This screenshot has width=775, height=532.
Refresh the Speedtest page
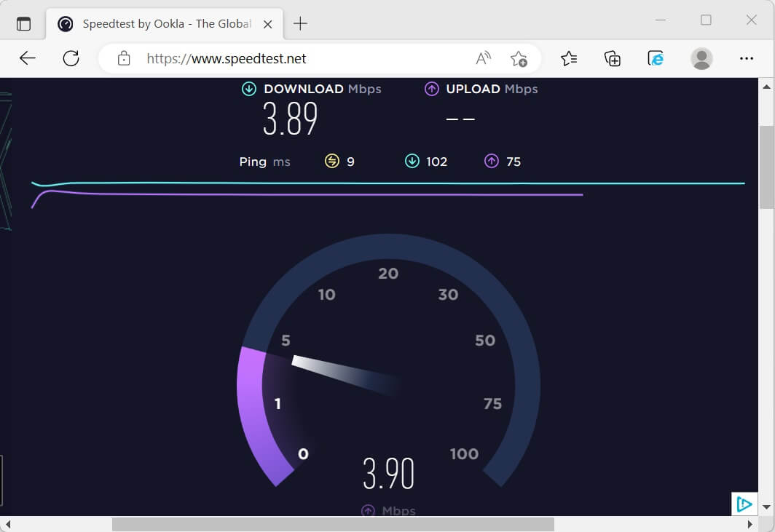click(71, 59)
